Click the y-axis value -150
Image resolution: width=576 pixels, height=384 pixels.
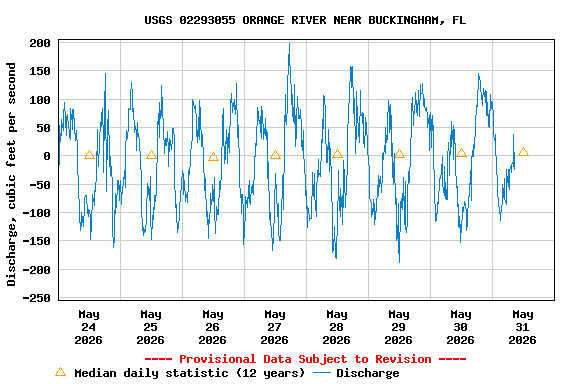pos(36,241)
